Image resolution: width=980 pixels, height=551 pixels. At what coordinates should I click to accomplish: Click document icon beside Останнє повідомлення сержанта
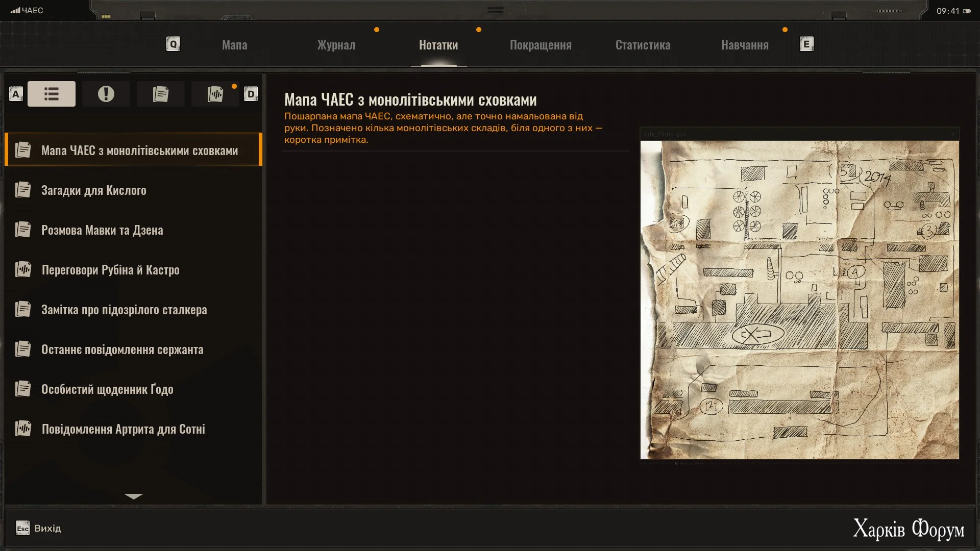[x=23, y=349]
